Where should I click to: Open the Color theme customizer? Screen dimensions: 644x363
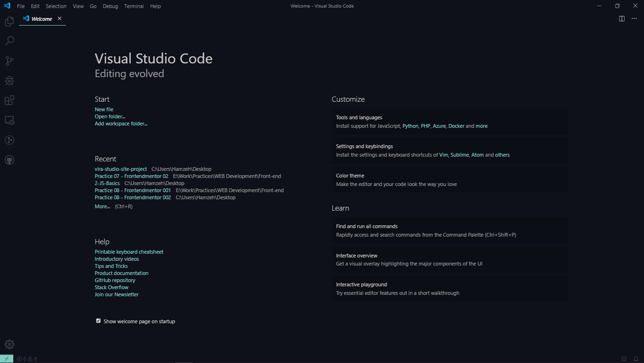[350, 175]
